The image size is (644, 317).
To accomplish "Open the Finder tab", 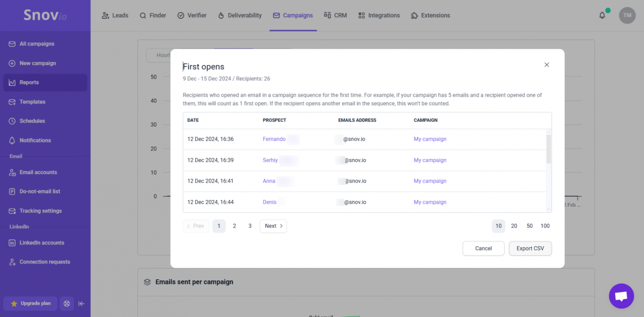I will coord(153,16).
